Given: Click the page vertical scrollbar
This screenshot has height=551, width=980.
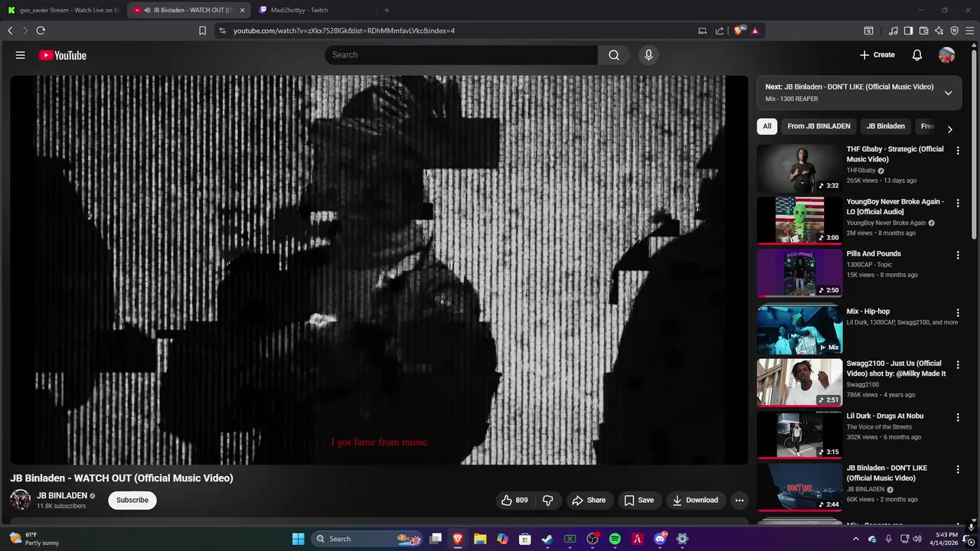Looking at the screenshot, I should point(975,145).
